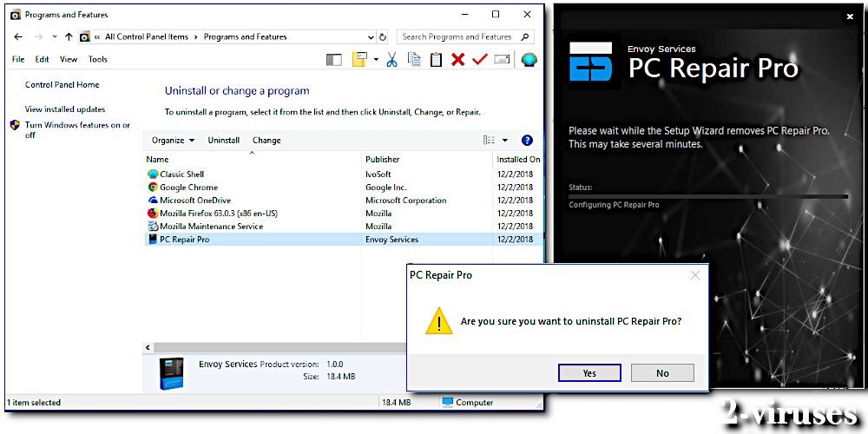868x434 pixels.
Task: Select the Microsoft OneDrive entry
Action: (x=194, y=201)
